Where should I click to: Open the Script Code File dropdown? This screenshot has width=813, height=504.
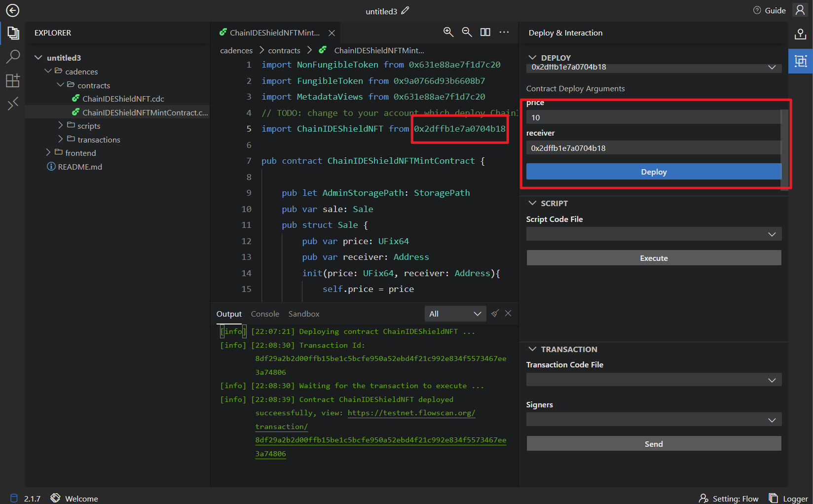point(654,234)
